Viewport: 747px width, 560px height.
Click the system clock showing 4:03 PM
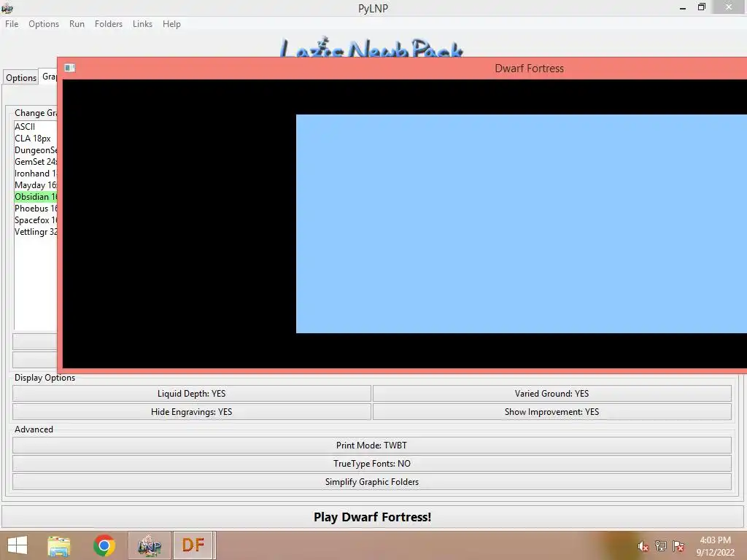715,545
